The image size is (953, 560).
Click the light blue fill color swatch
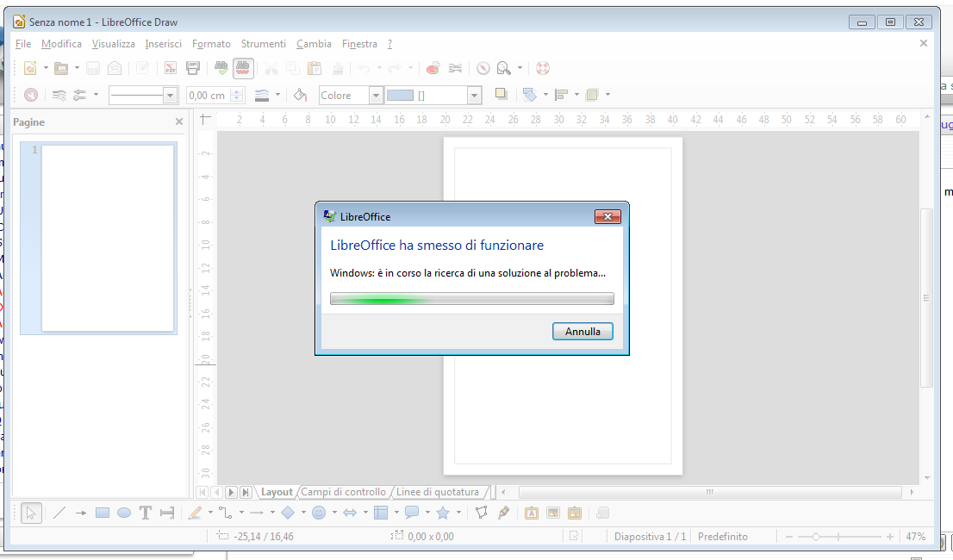point(400,96)
